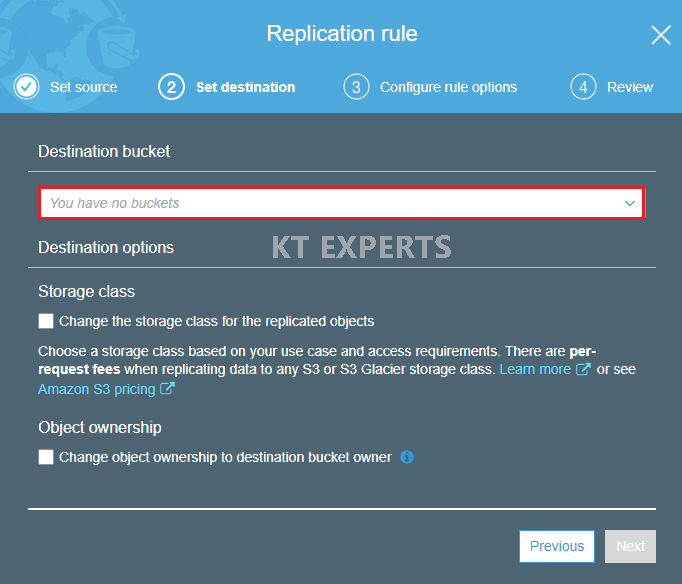Click the chevron arrow in bucket selector
The height and width of the screenshot is (584, 682).
(x=629, y=203)
